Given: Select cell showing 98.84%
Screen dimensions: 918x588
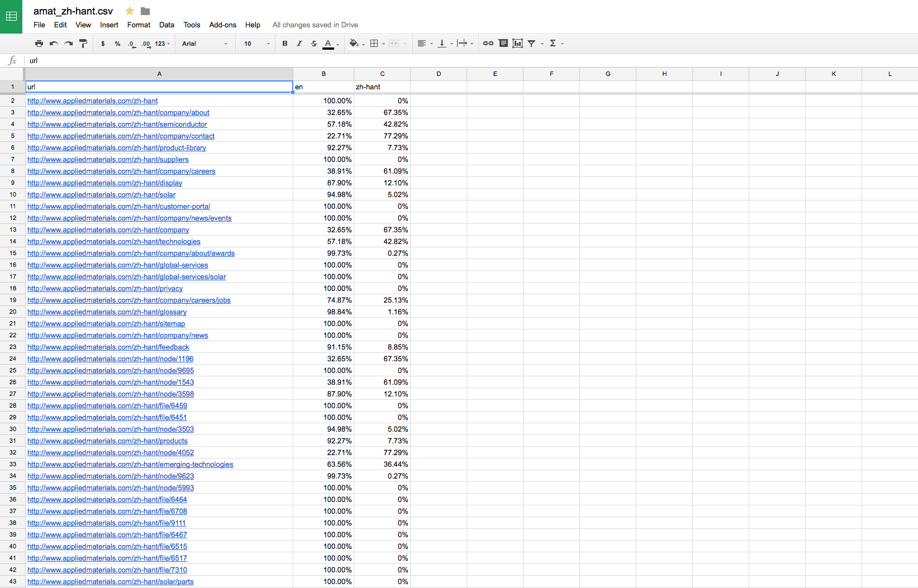Looking at the screenshot, I should tap(324, 312).
